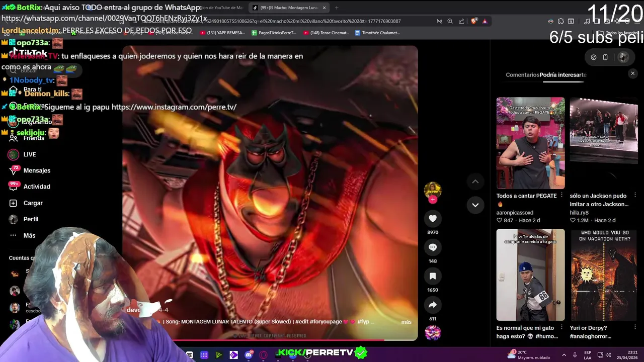Open the volume speaker icon in the tray
Viewport: 644px width, 362px height.
click(x=609, y=355)
